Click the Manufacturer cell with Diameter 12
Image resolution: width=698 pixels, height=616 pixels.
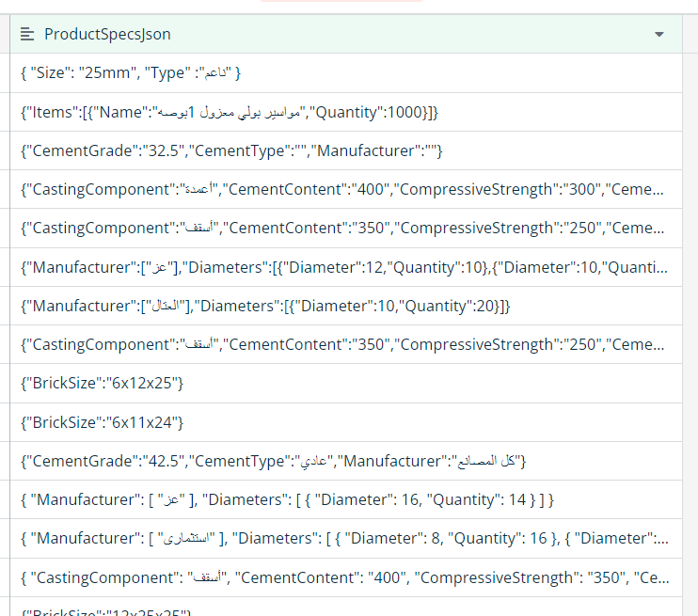(345, 267)
